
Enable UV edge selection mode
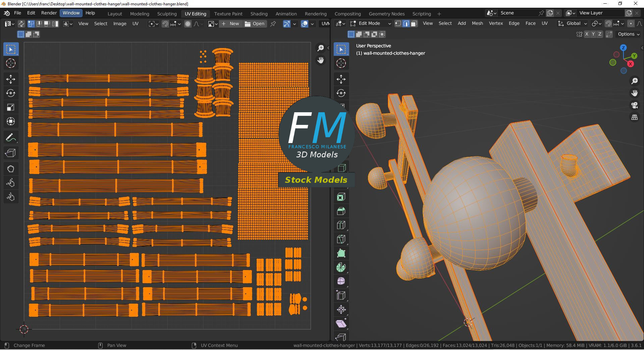(39, 24)
